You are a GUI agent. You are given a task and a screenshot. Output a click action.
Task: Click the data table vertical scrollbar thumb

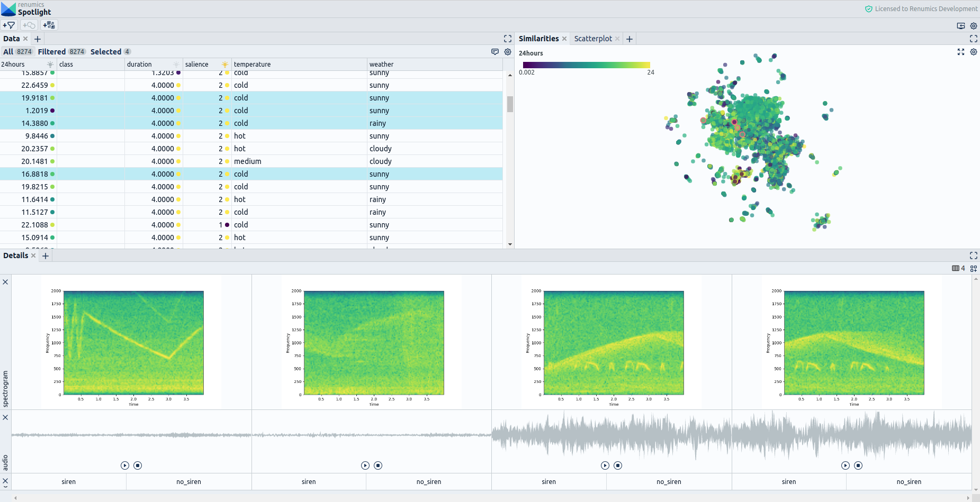coord(510,104)
